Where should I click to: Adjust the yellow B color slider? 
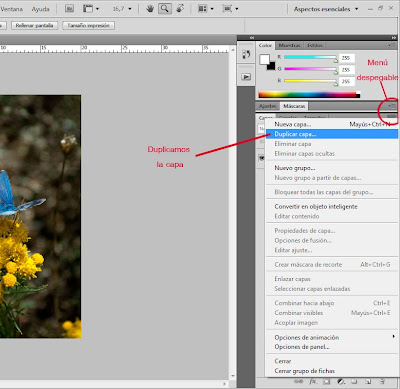[311, 81]
